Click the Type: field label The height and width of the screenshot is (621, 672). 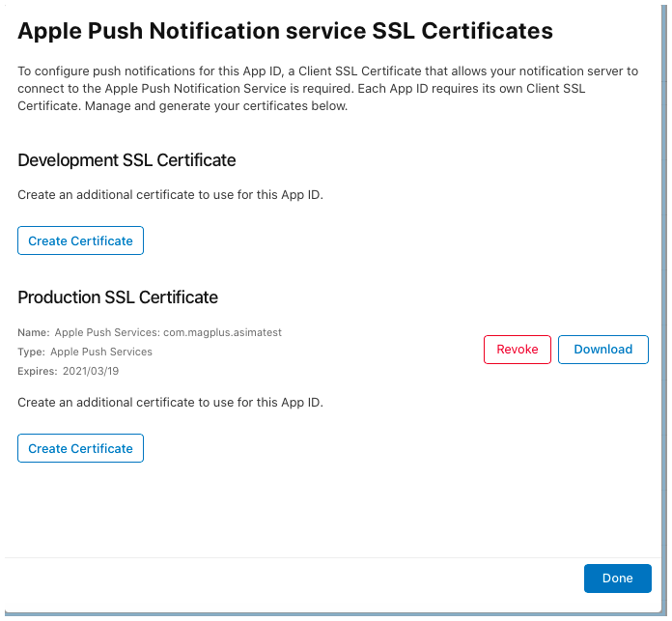[x=31, y=352]
